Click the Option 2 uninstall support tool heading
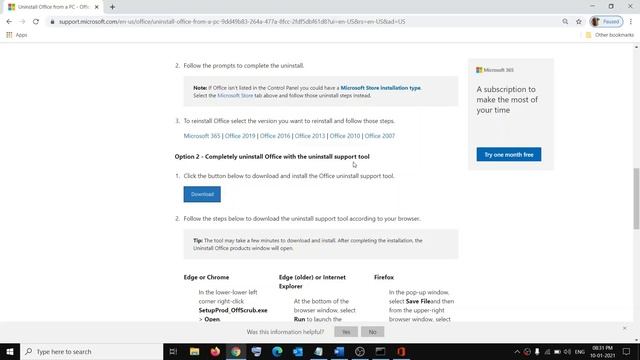Screen dimensions: 640x360 [x=272, y=157]
